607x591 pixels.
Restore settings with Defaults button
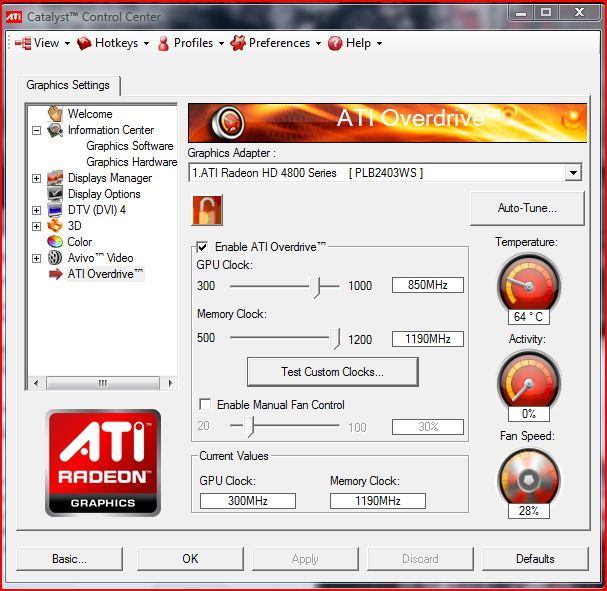535,559
